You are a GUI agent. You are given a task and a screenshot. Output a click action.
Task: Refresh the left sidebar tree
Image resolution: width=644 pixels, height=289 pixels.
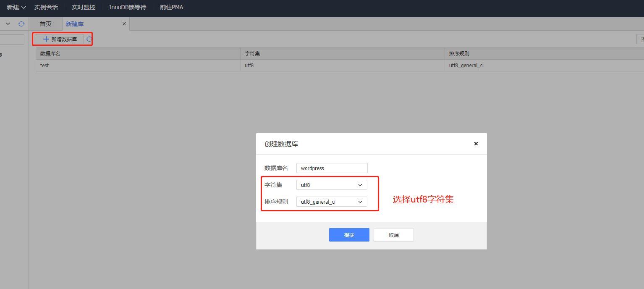(21, 24)
